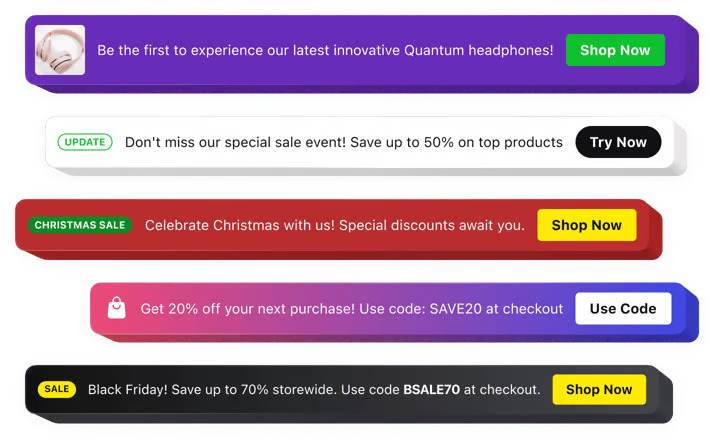
Task: Click "Celebrate Christmas with us!" text
Action: point(239,225)
